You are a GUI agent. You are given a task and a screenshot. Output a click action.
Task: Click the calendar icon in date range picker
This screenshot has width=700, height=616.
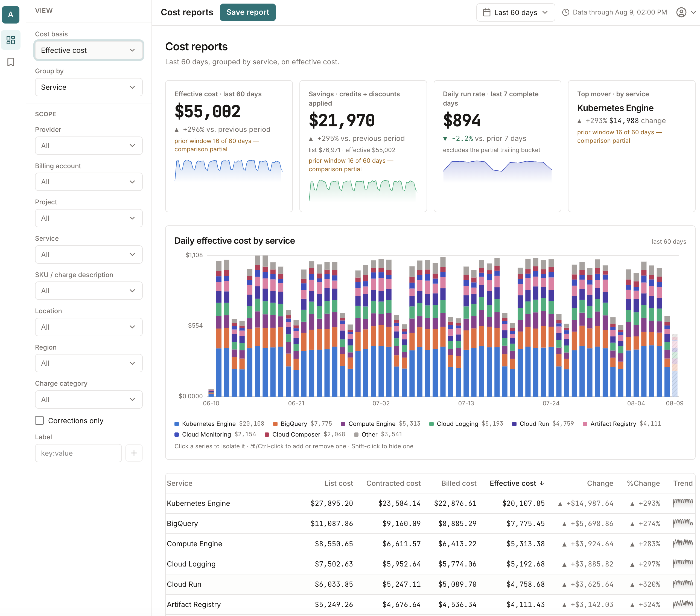point(486,12)
